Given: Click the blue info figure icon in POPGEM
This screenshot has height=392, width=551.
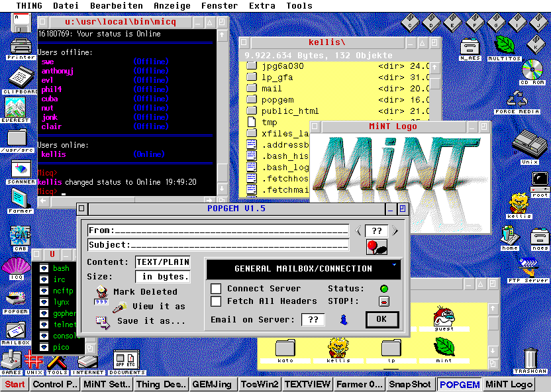Looking at the screenshot, I should [x=344, y=320].
